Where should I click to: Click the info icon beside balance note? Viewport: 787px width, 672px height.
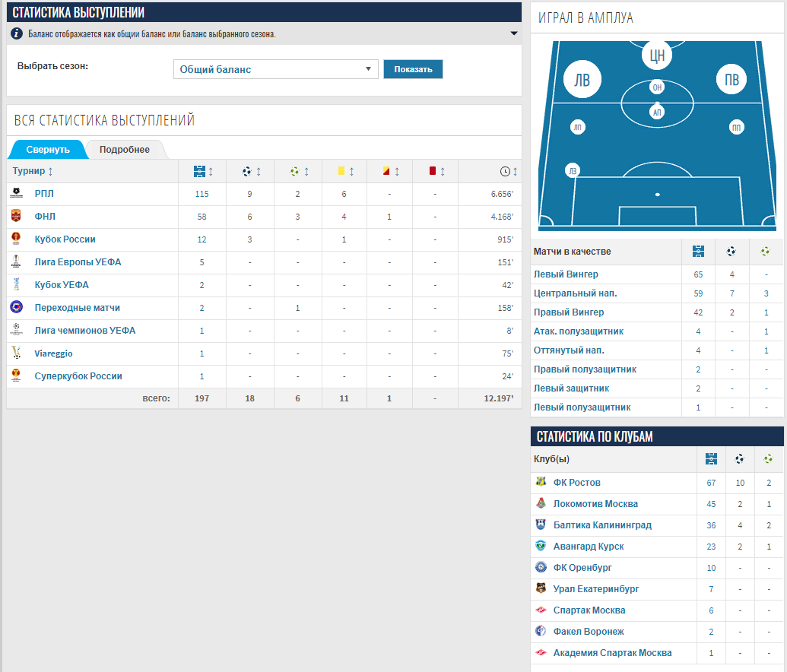tap(17, 34)
